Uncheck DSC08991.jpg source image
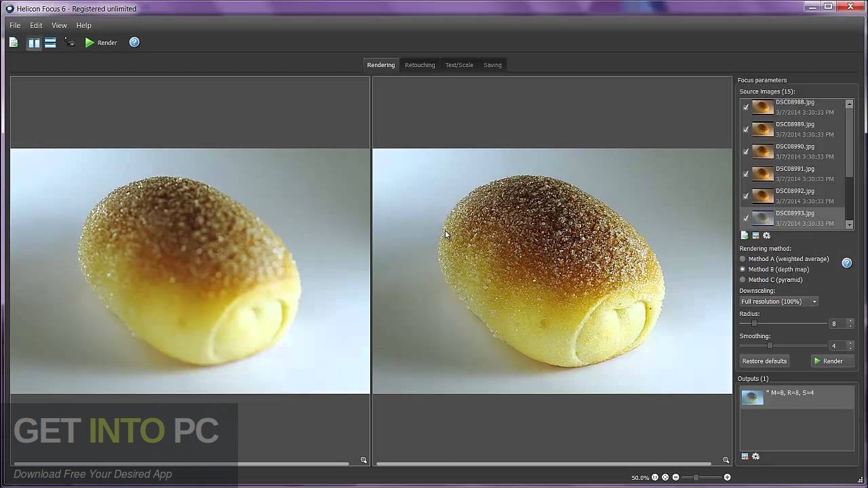This screenshot has width=868, height=488. coord(746,174)
